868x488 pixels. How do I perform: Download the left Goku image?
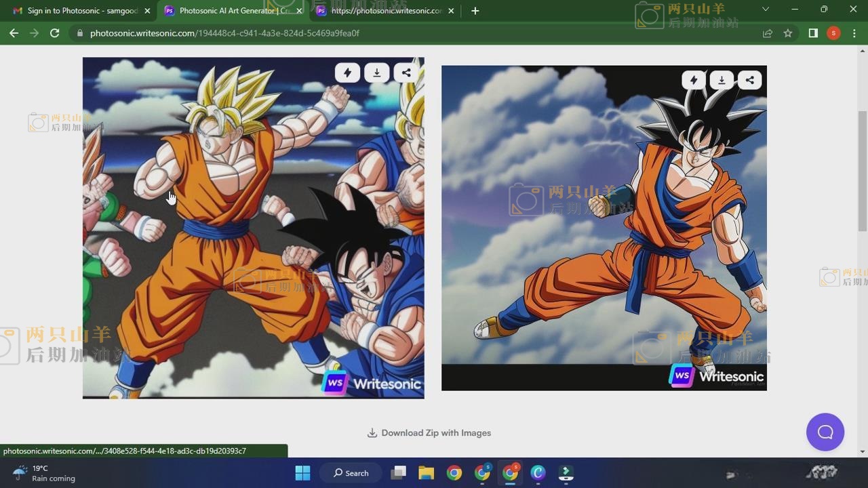(376, 73)
